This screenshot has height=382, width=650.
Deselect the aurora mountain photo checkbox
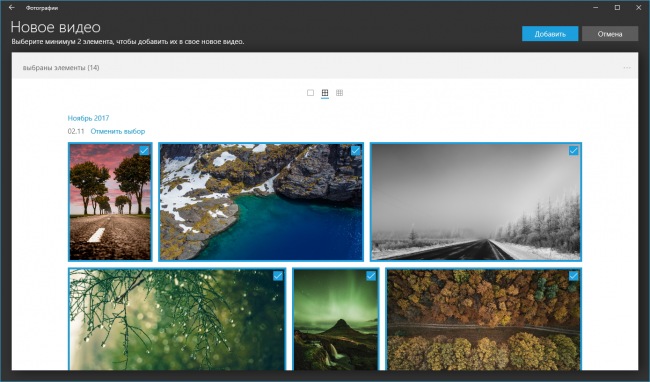click(371, 276)
